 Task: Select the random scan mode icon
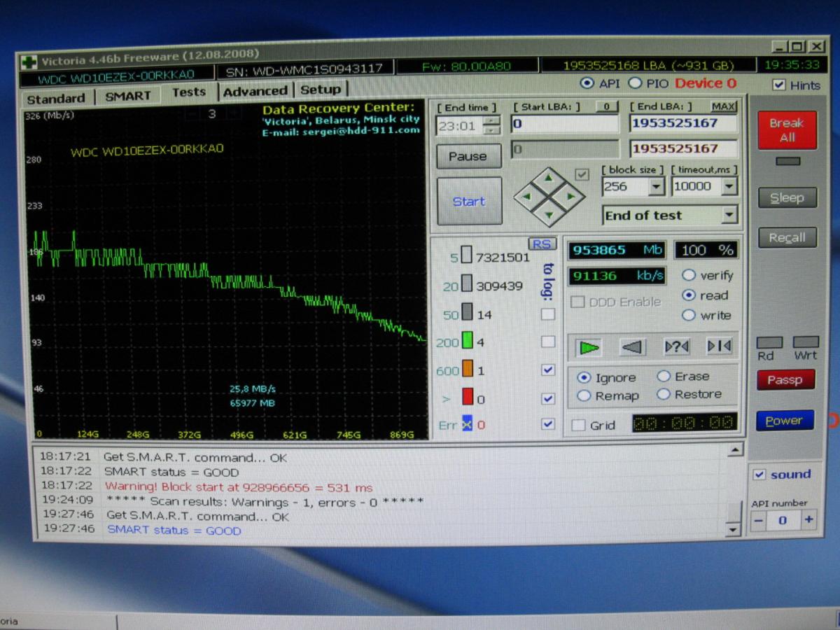coord(676,346)
